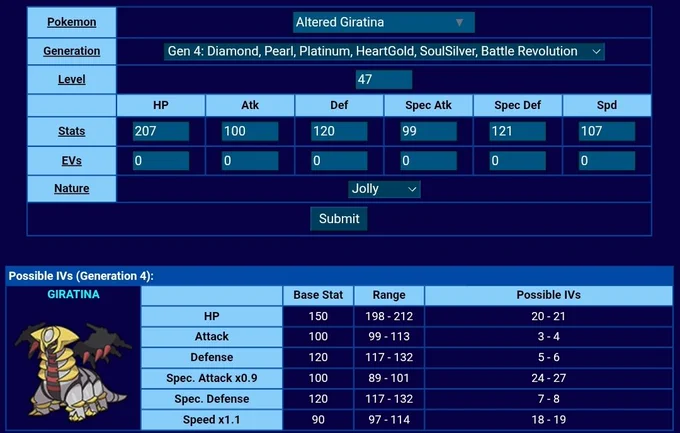Click the 'Speed x1.1' row label

[x=212, y=420]
